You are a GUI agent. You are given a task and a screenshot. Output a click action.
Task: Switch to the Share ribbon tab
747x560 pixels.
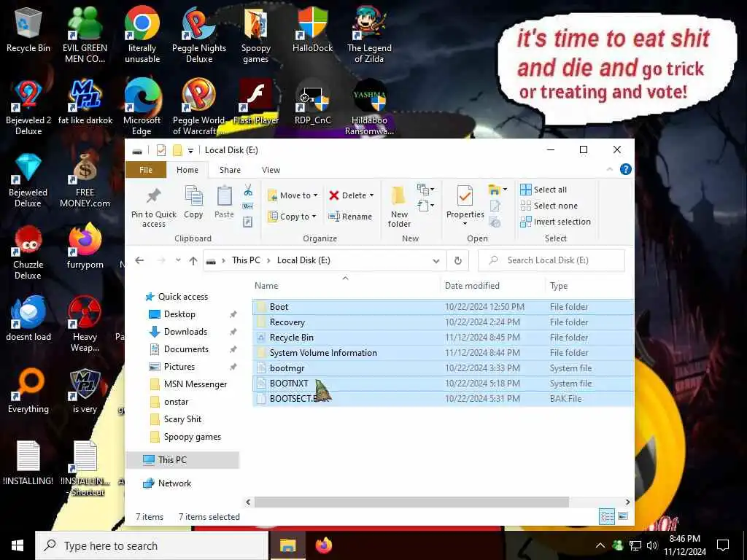(x=230, y=170)
